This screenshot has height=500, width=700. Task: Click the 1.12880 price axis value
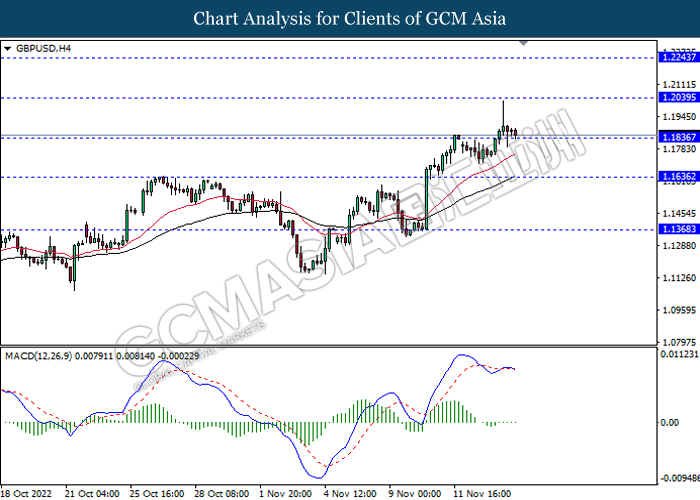(679, 246)
